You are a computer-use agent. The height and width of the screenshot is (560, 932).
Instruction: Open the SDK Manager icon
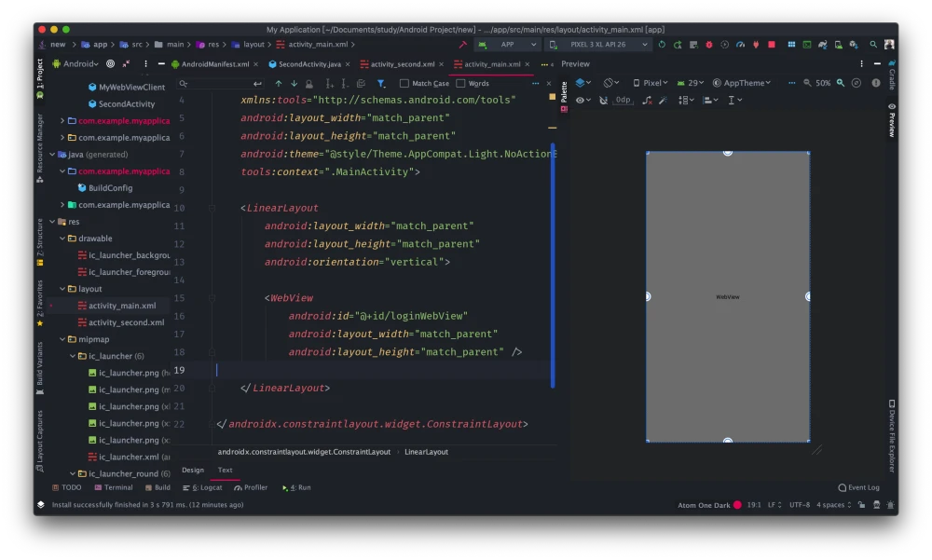[x=854, y=45]
